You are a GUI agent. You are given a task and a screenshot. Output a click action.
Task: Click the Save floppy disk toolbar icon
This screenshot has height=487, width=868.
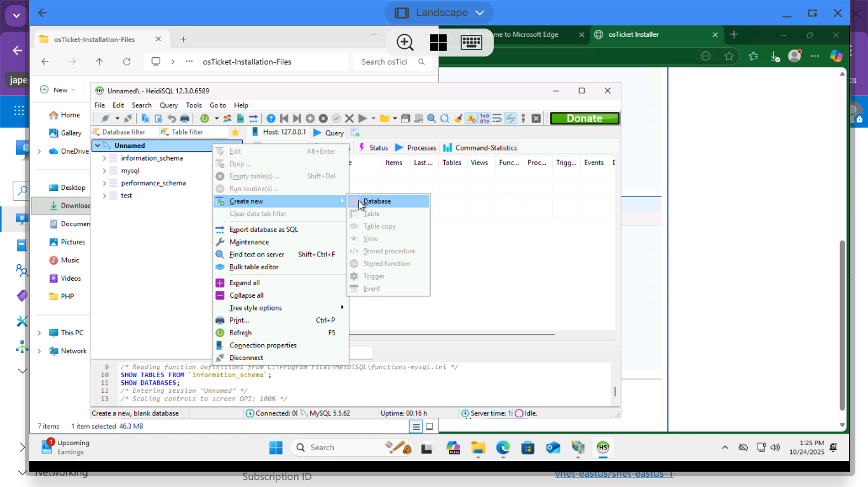click(405, 118)
